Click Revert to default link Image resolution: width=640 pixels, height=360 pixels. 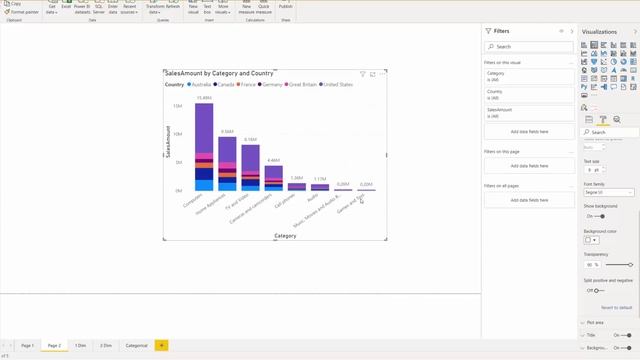[616, 308]
